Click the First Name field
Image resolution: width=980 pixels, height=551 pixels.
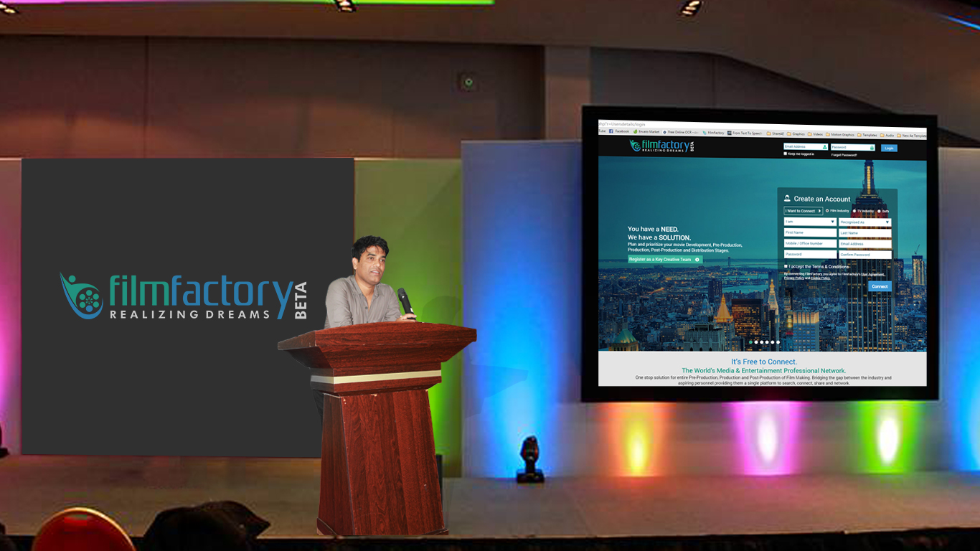pos(810,232)
